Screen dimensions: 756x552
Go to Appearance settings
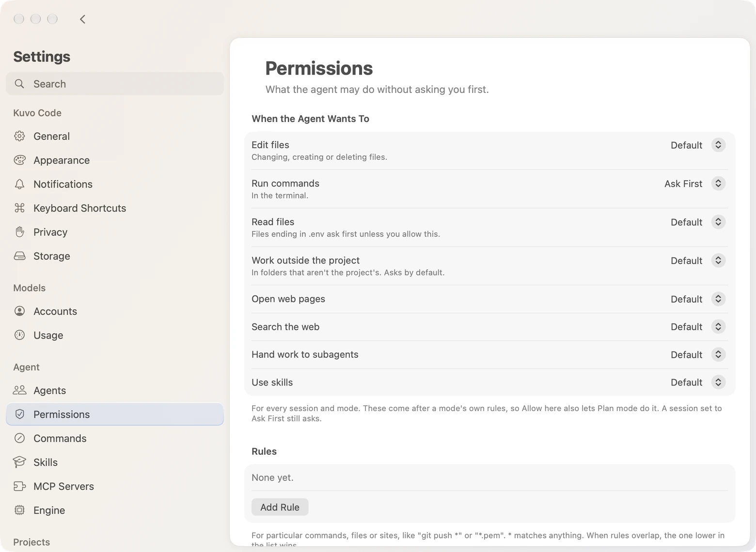point(115,160)
